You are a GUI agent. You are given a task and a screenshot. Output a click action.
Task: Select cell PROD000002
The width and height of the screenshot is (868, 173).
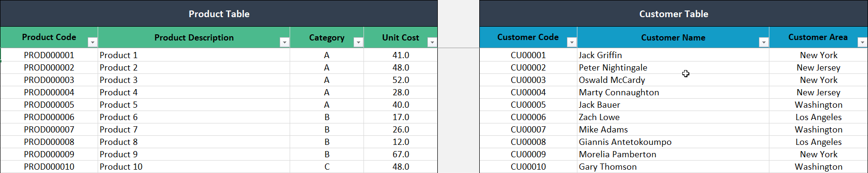[49, 67]
